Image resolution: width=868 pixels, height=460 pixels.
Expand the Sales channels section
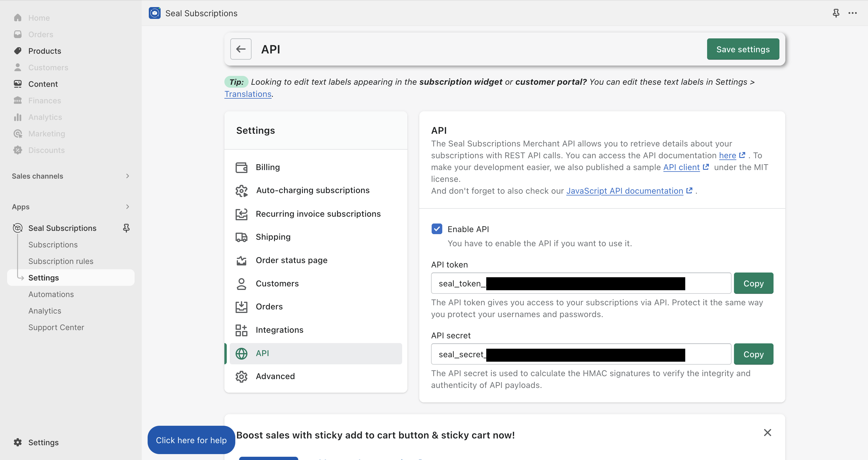(127, 176)
